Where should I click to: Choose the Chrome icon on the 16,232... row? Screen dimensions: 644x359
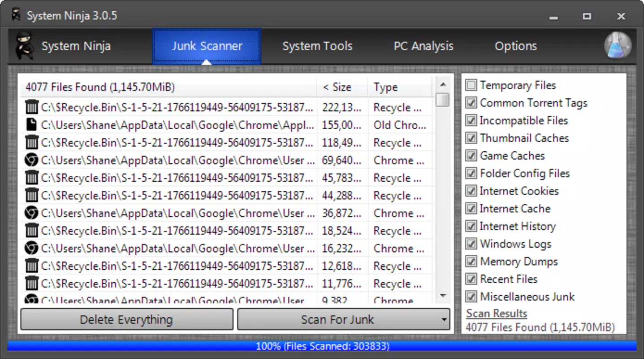tap(31, 248)
